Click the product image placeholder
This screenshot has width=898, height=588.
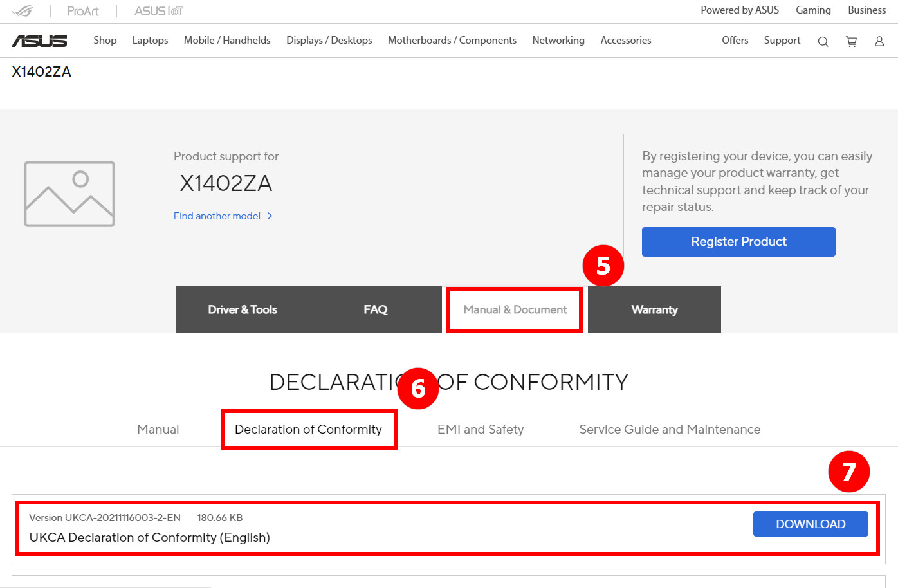point(69,194)
